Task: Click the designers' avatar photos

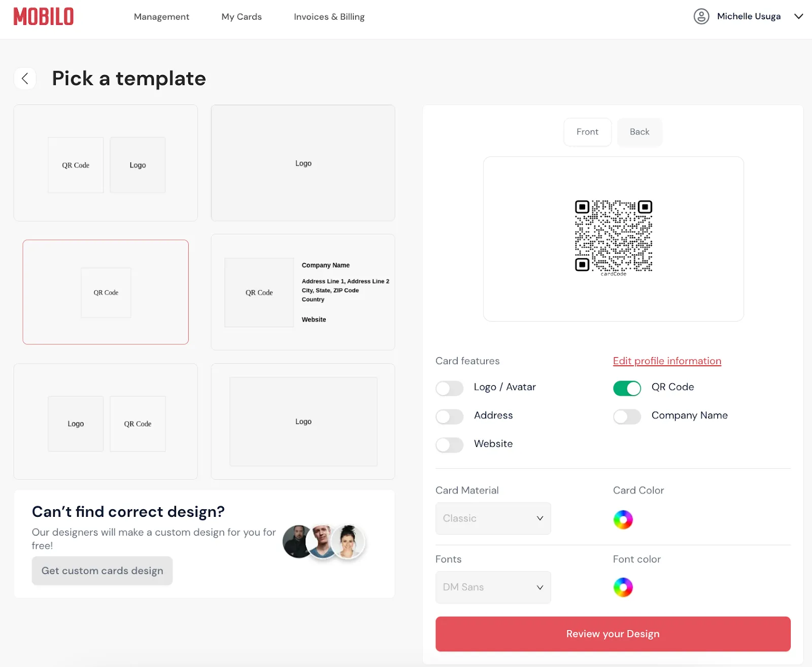Action: [324, 542]
